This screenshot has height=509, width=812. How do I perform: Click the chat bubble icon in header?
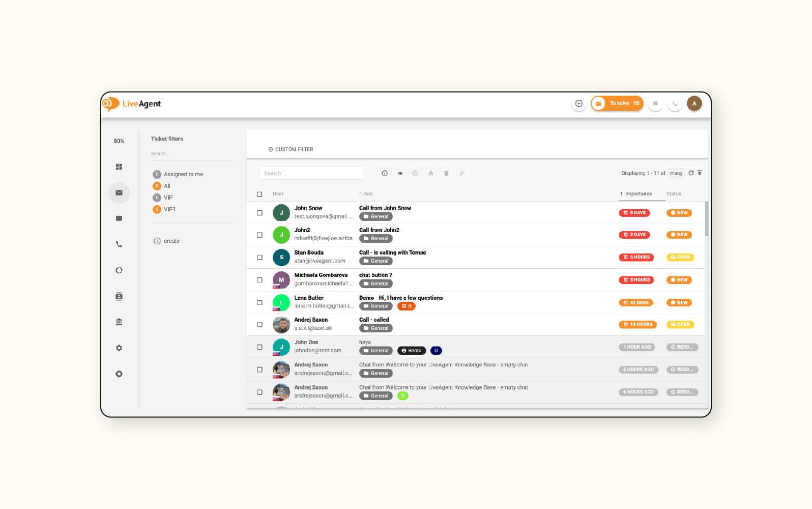click(655, 103)
